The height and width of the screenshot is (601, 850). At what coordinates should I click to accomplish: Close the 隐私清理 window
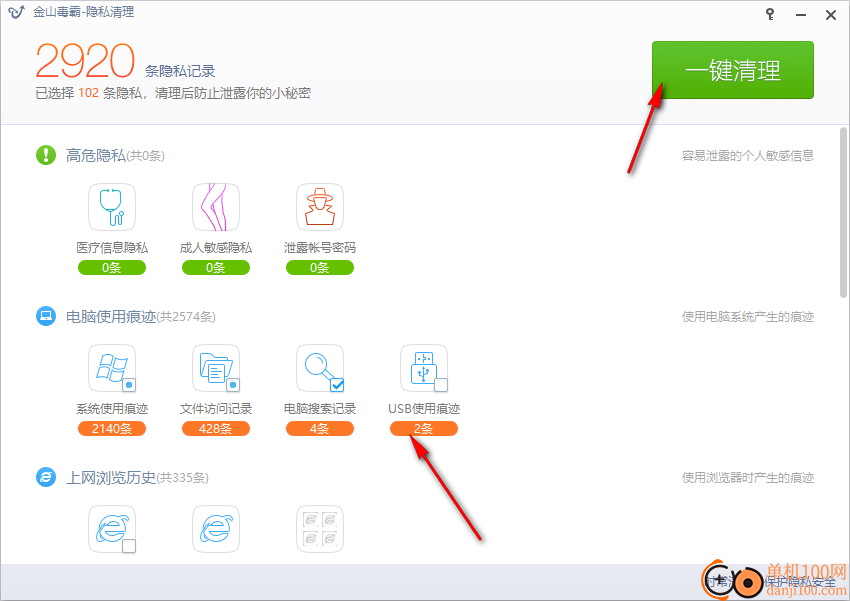pyautogui.click(x=831, y=15)
